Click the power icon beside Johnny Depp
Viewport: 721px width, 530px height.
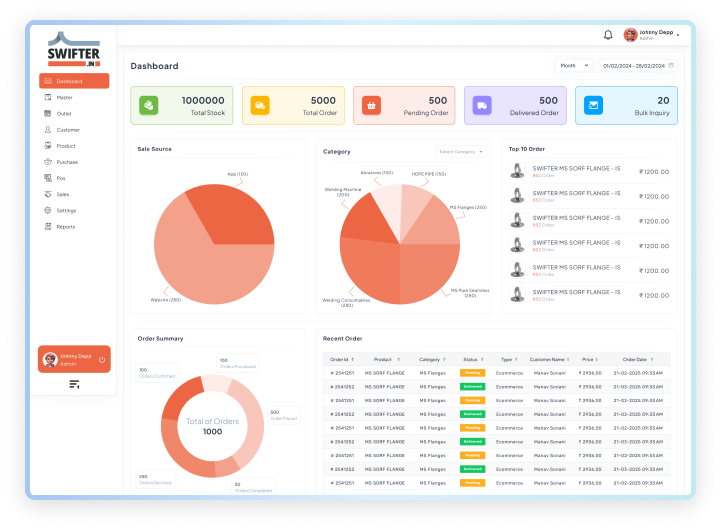coord(102,360)
